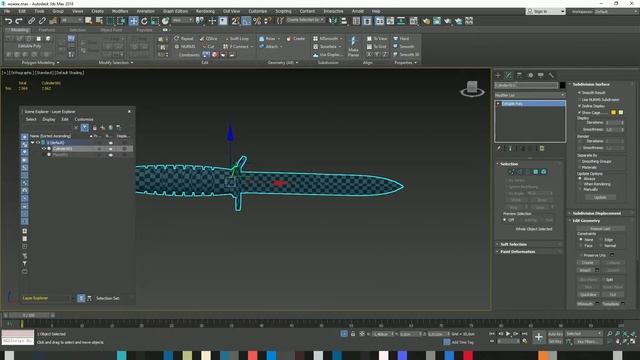Screen dimensions: 640x360
Task: Open Display menu in Scene Explorer
Action: pyautogui.click(x=49, y=119)
